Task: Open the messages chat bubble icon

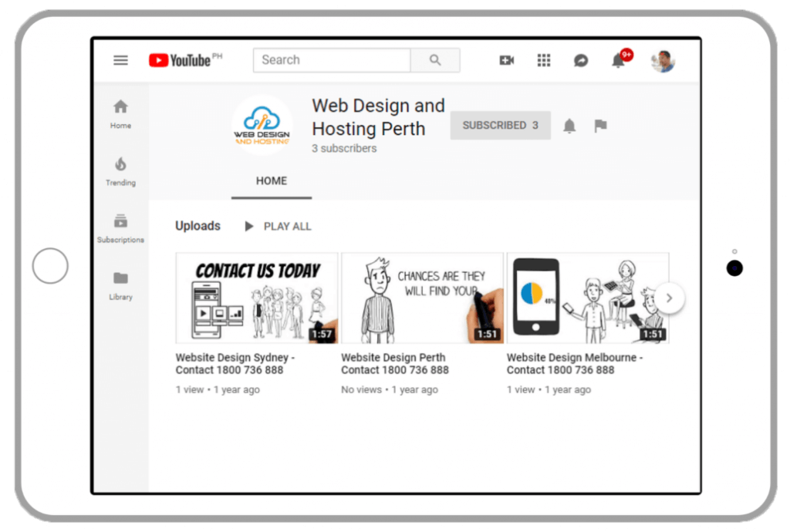Action: (x=580, y=59)
